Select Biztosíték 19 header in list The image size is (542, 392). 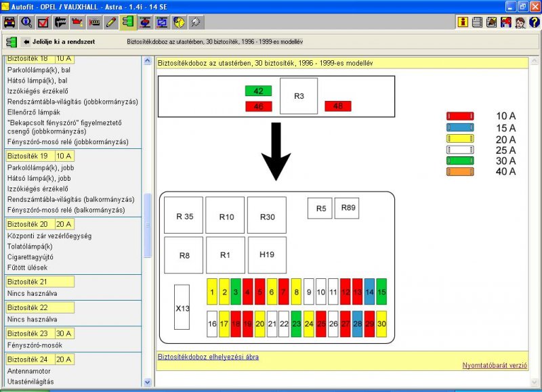40,156
